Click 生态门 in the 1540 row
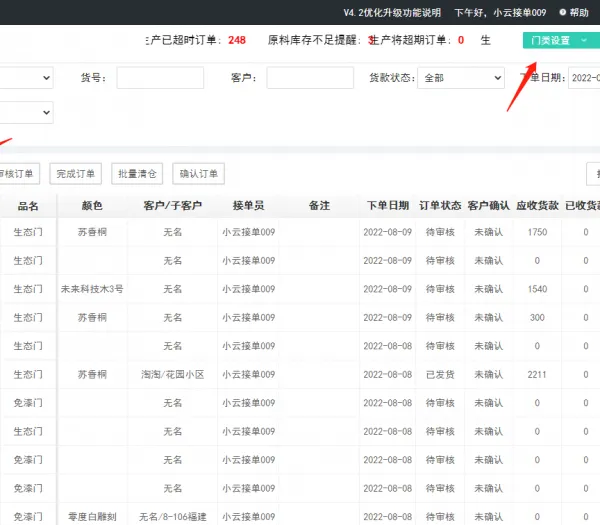600x525 pixels. click(x=28, y=289)
